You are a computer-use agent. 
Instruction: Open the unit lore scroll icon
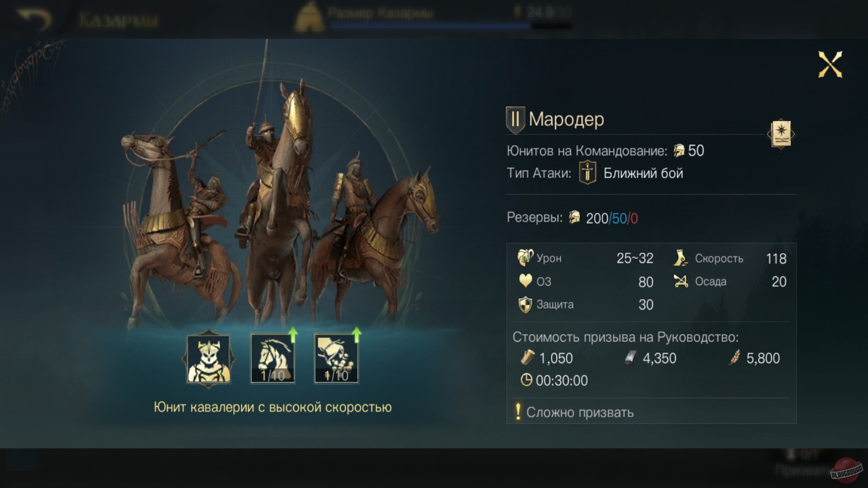click(781, 134)
